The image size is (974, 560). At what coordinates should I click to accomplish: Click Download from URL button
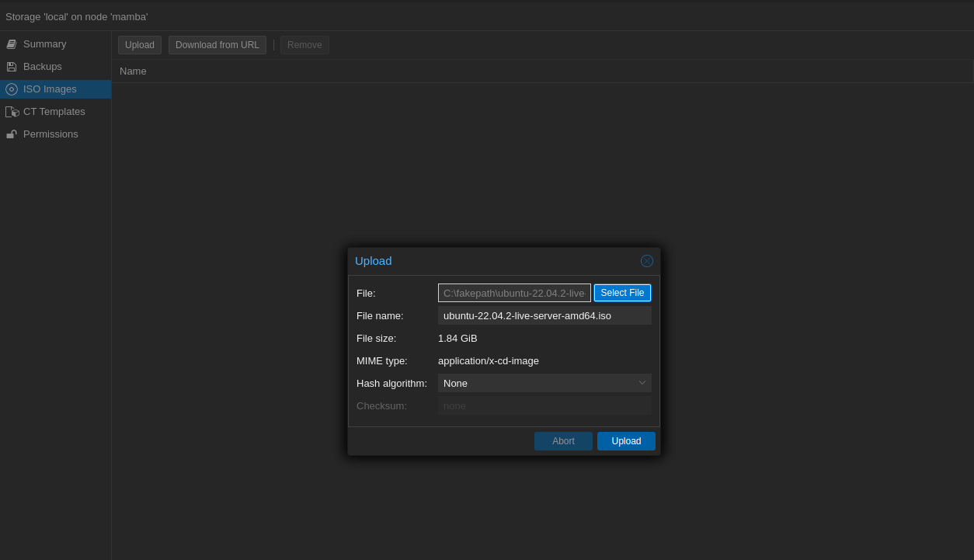[x=217, y=45]
